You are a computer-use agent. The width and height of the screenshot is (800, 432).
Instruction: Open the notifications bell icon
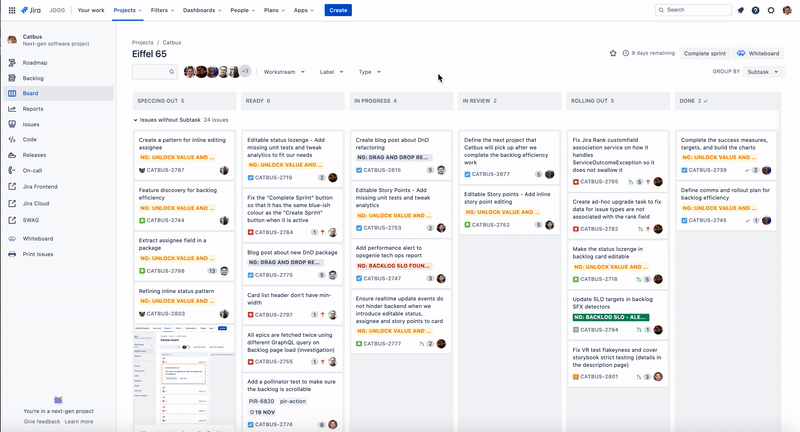[740, 10]
